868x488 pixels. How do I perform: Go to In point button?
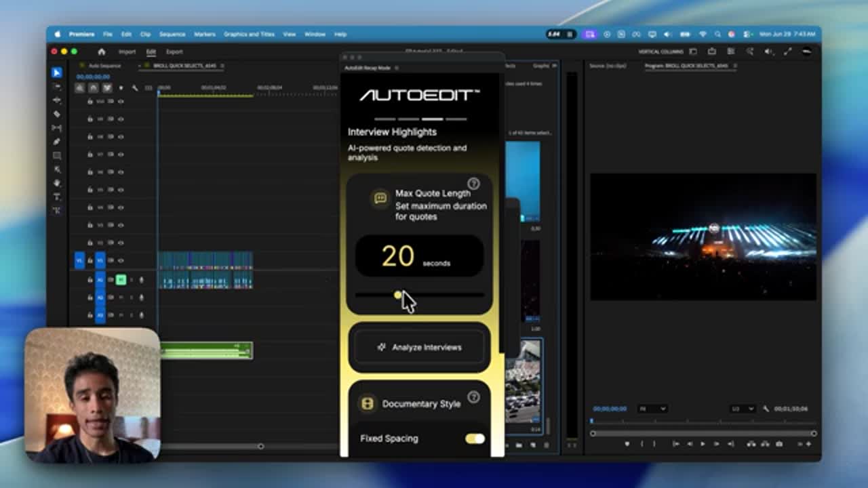click(x=676, y=444)
